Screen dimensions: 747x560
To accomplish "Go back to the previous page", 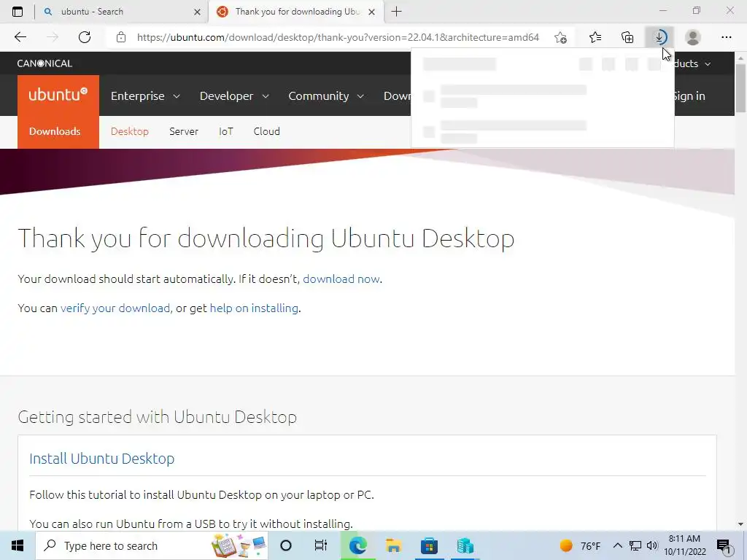I will (20, 37).
